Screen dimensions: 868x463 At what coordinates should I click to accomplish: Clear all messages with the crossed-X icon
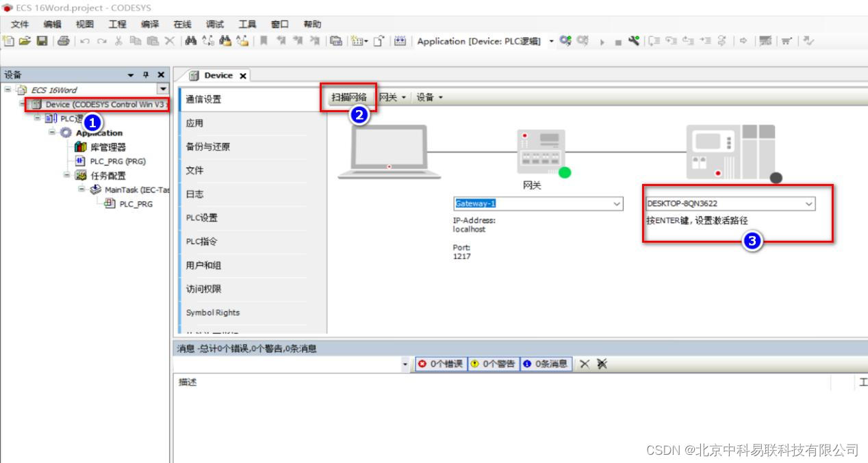tap(602, 364)
